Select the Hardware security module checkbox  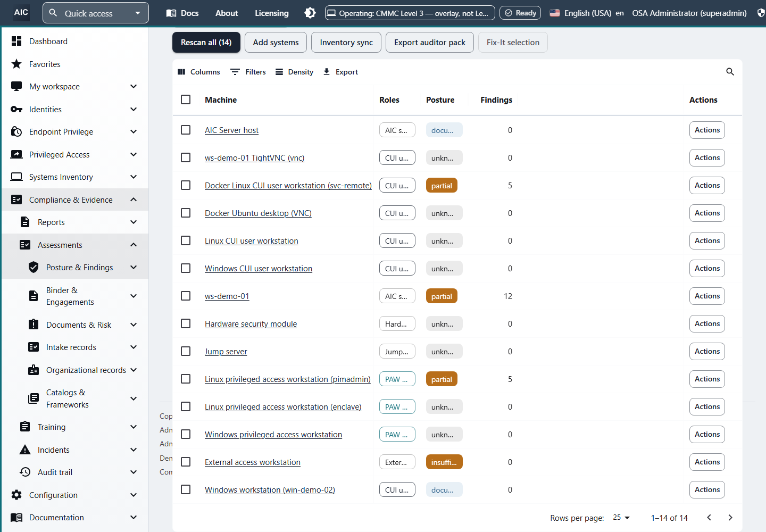coord(186,323)
